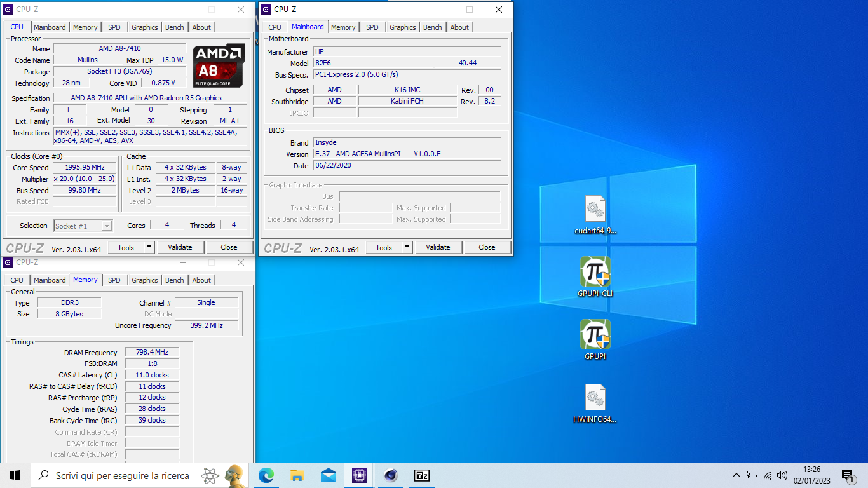Viewport: 868px width, 488px height.
Task: Open Mail app from taskbar
Action: (x=329, y=475)
